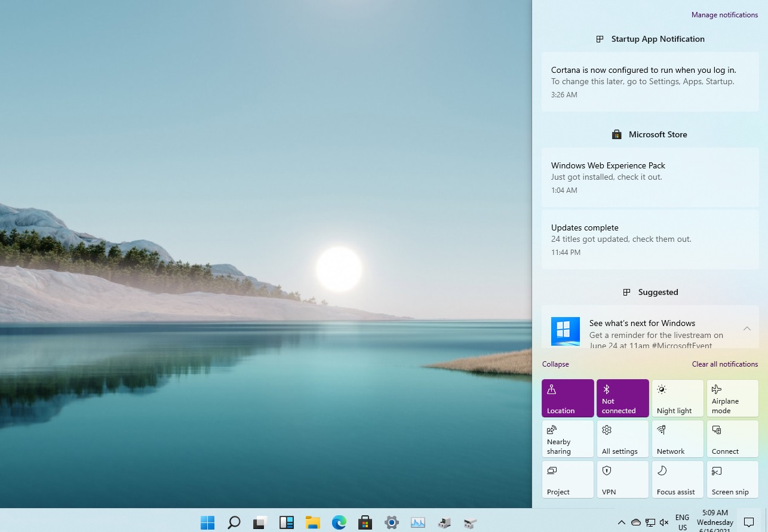Show hidden icons in the system tray
The width and height of the screenshot is (768, 532).
621,522
